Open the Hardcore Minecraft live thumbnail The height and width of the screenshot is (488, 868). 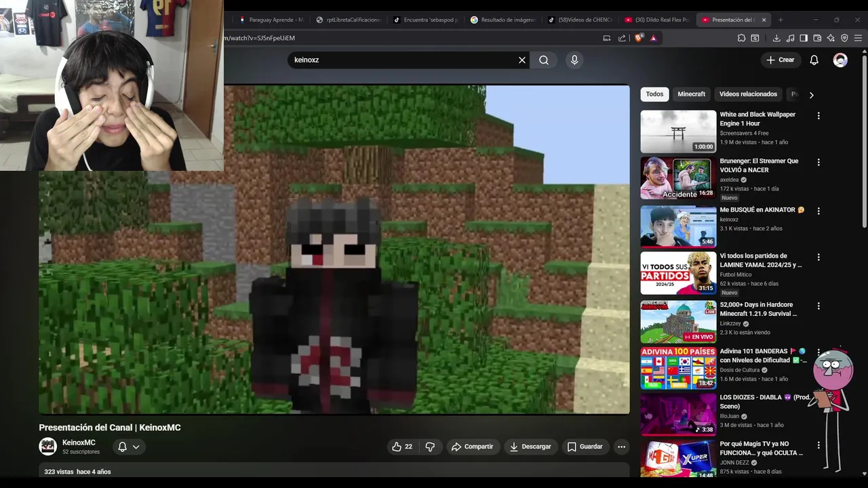[x=678, y=322]
